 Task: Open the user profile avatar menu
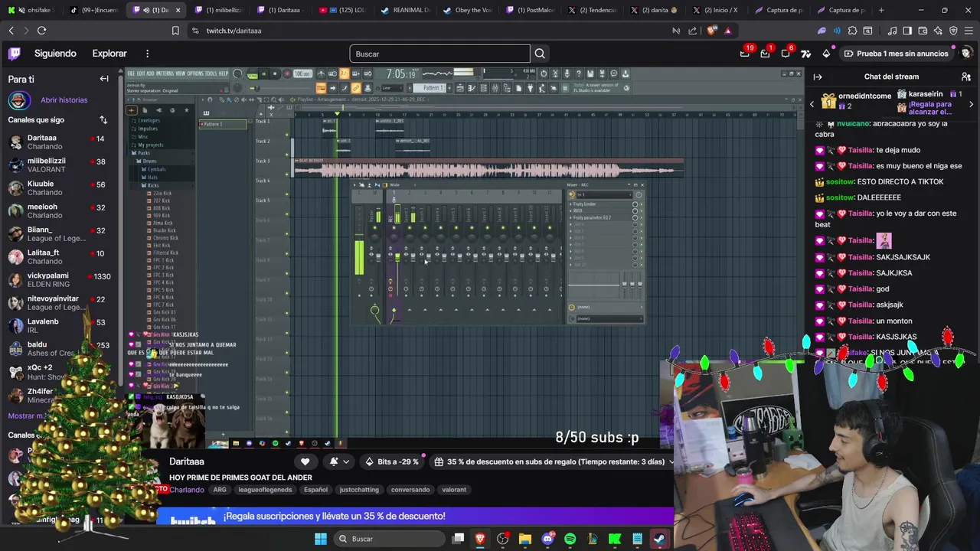965,54
